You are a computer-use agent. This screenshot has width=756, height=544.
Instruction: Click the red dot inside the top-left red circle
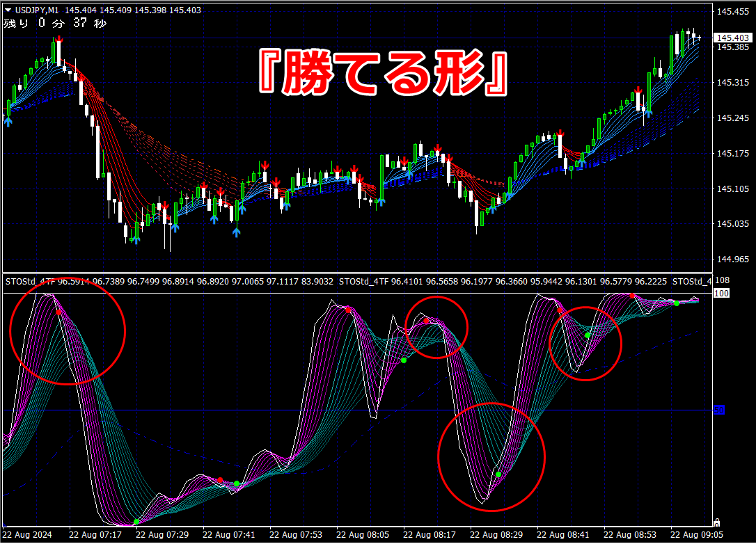coord(58,312)
